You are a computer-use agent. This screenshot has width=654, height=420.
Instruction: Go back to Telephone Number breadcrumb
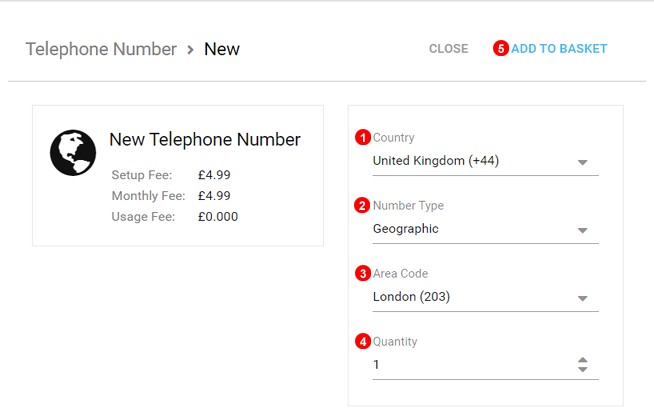point(100,49)
